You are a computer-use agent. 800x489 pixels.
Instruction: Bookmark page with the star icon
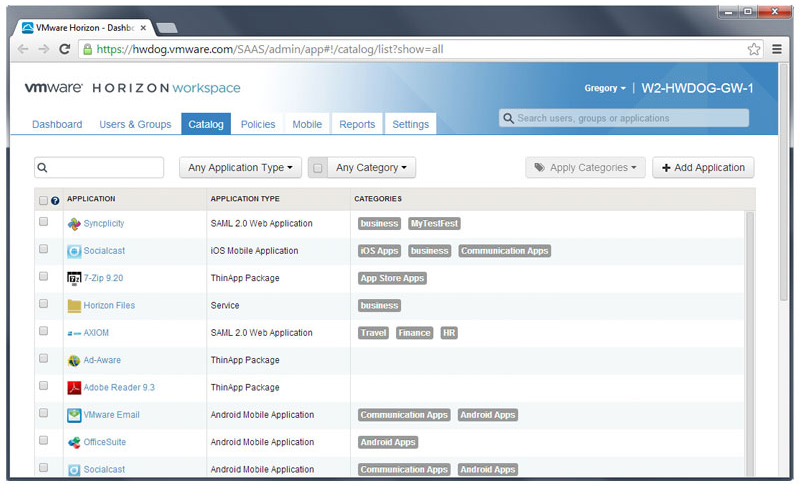click(x=754, y=49)
